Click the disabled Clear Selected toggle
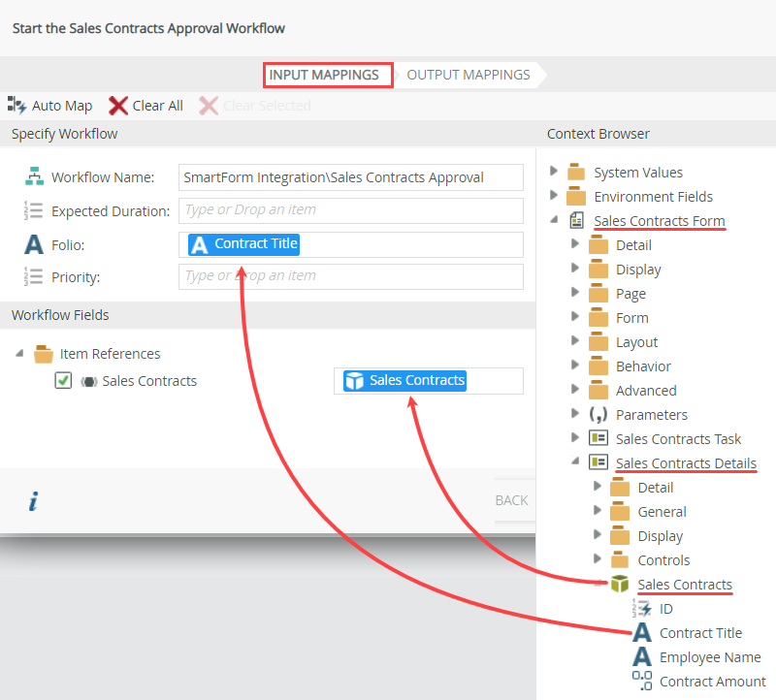Screen dimensions: 776x700 tap(209, 106)
